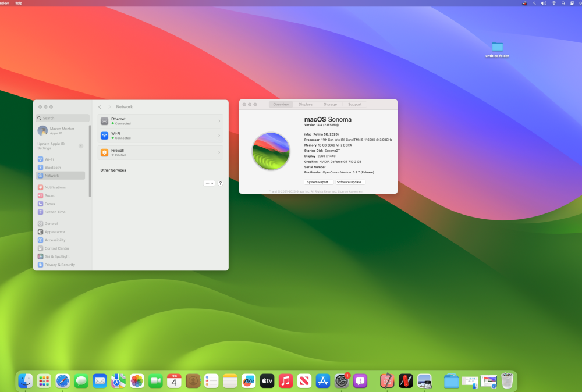Open Messages app in dock

(81, 381)
